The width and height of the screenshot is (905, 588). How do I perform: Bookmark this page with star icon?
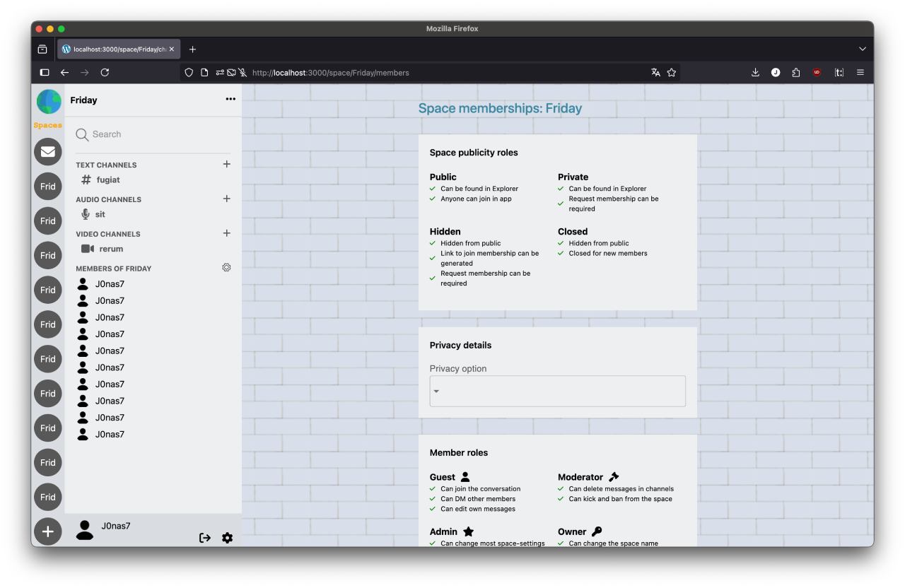click(672, 72)
